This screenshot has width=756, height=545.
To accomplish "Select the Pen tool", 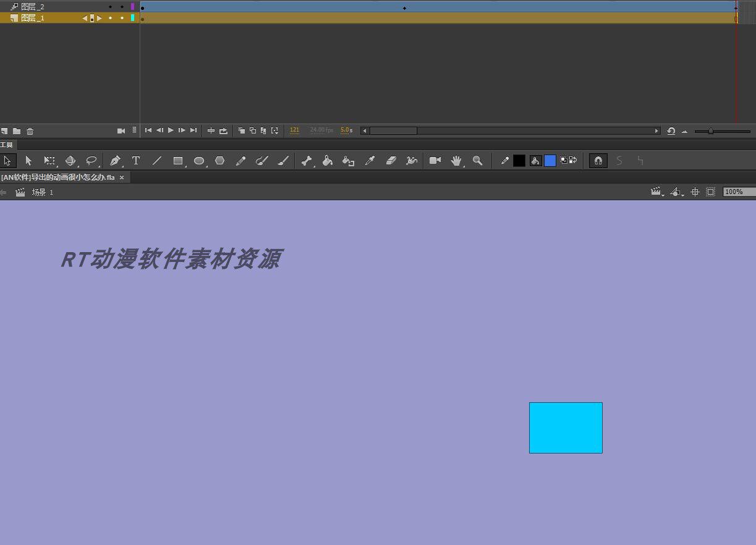I will coord(115,161).
